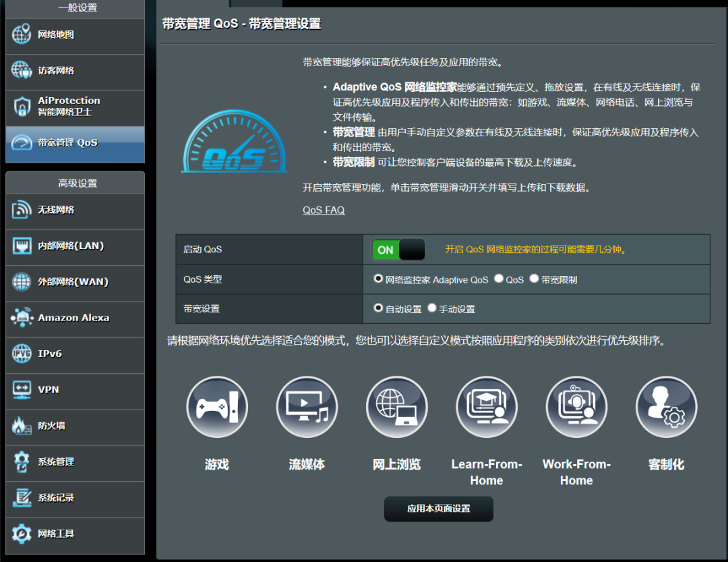Go to 内部网络(LAN) menu entry
This screenshot has height=562, width=728.
pyautogui.click(x=75, y=248)
